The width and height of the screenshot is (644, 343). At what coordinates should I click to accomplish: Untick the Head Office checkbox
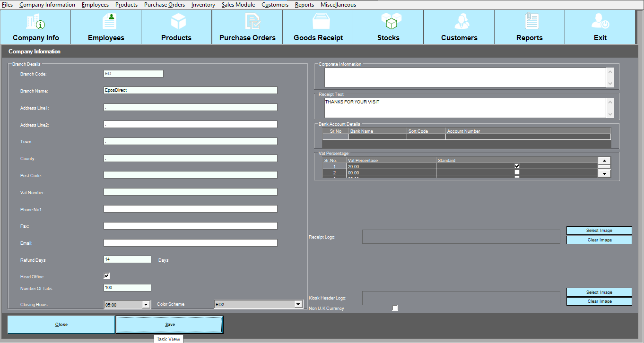point(107,276)
